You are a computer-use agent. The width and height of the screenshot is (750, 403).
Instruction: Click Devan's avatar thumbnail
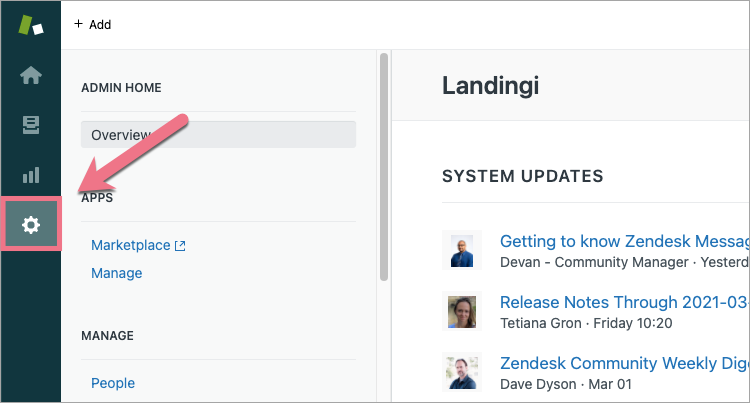[462, 250]
